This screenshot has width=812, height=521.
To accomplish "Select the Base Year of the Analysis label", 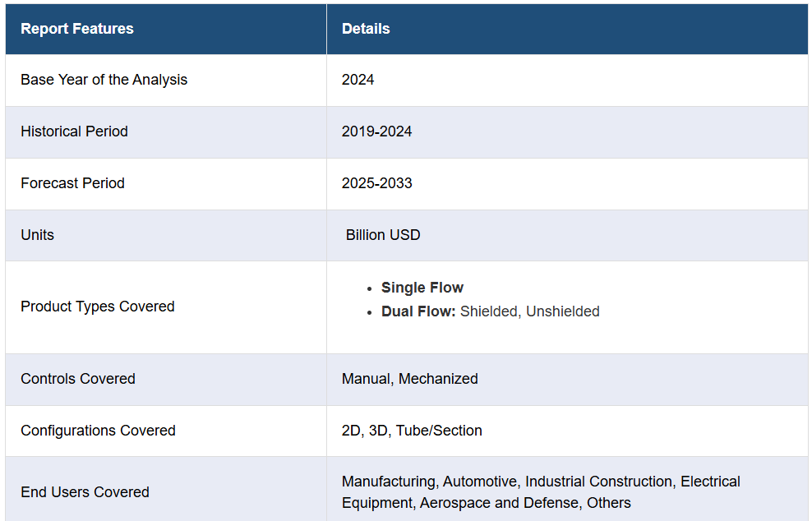I will (x=104, y=80).
